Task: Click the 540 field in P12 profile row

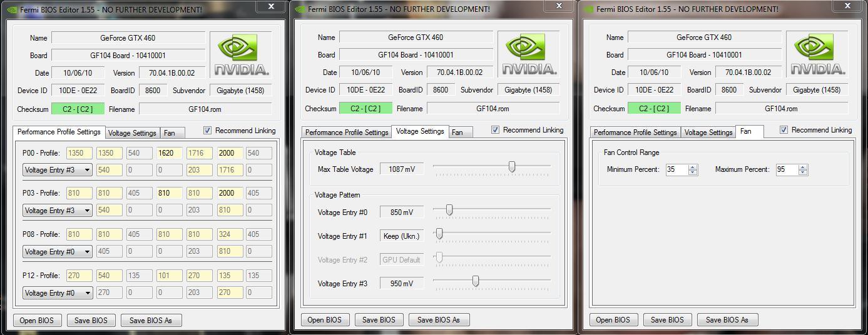Action: point(109,276)
